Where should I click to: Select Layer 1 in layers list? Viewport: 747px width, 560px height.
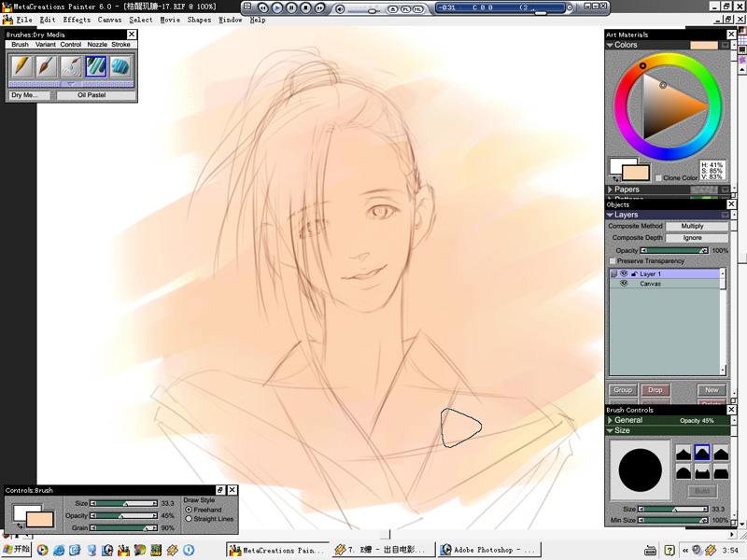point(666,273)
